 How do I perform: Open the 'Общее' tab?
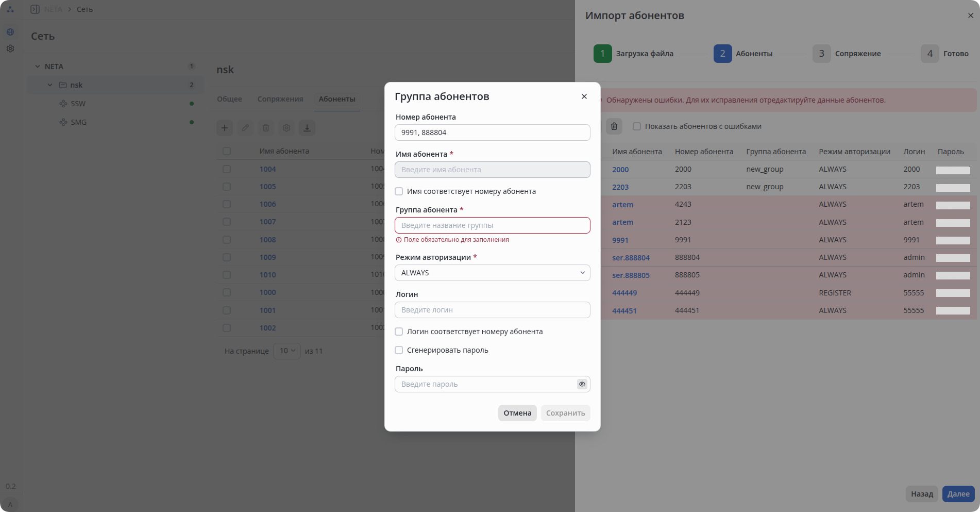coord(229,99)
